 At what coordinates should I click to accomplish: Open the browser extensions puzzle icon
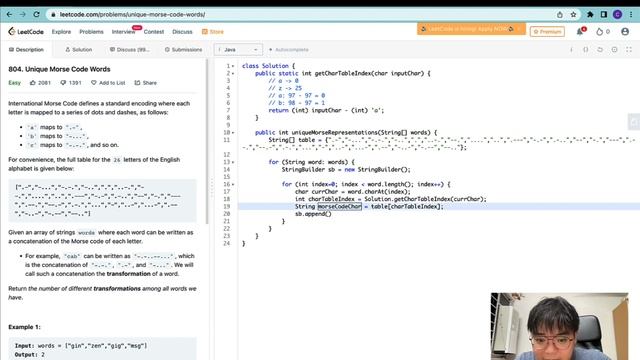590,14
